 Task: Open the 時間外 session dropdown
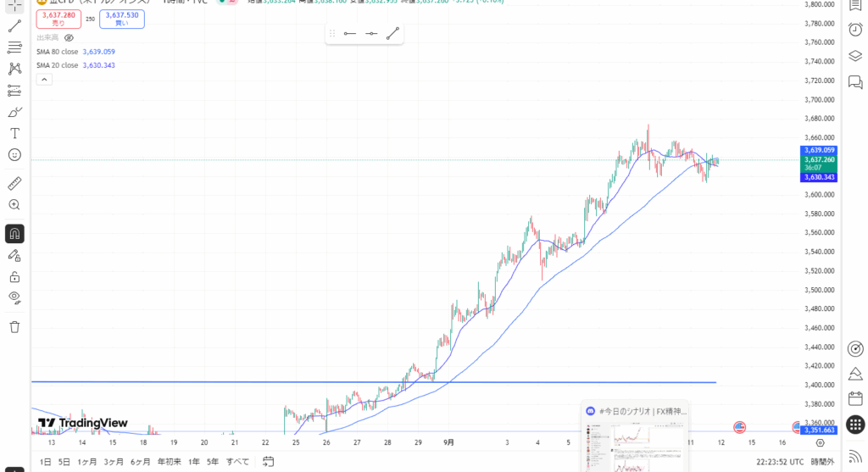tap(822, 462)
